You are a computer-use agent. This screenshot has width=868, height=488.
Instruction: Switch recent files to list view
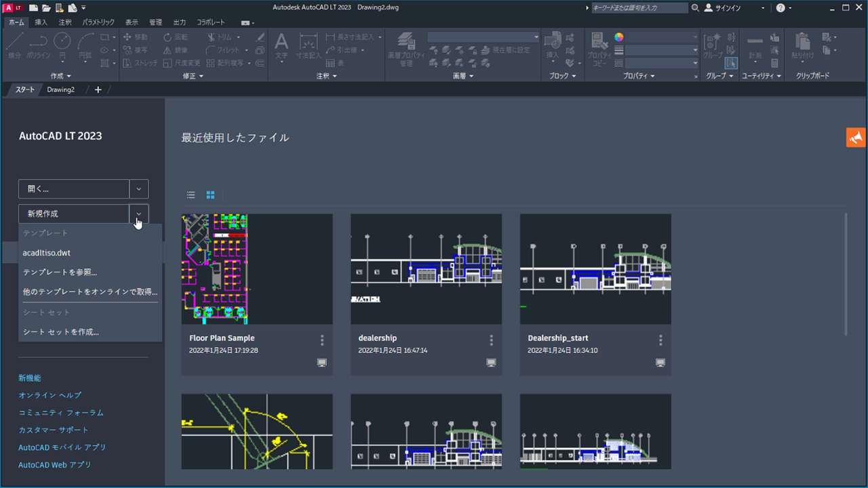tap(191, 195)
